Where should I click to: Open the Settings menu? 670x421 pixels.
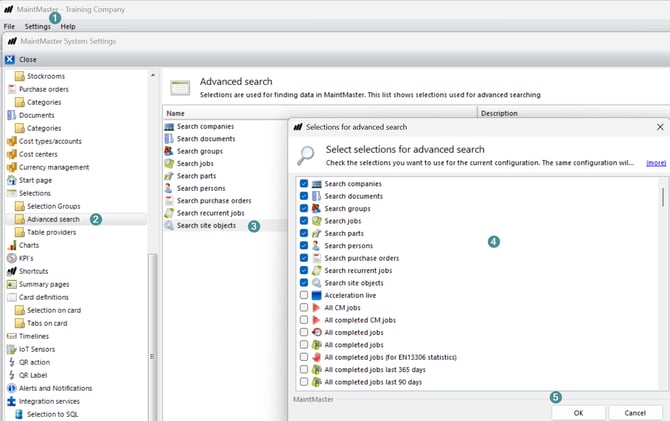pyautogui.click(x=38, y=26)
